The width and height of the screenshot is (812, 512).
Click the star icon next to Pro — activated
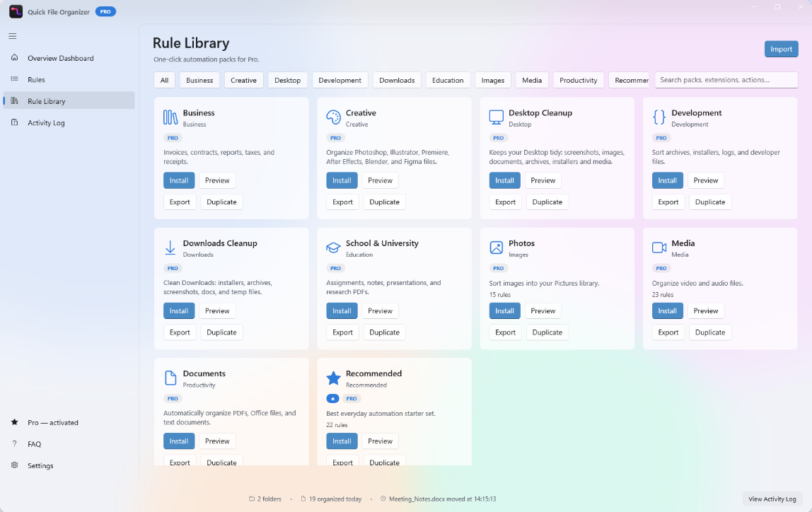click(x=14, y=422)
